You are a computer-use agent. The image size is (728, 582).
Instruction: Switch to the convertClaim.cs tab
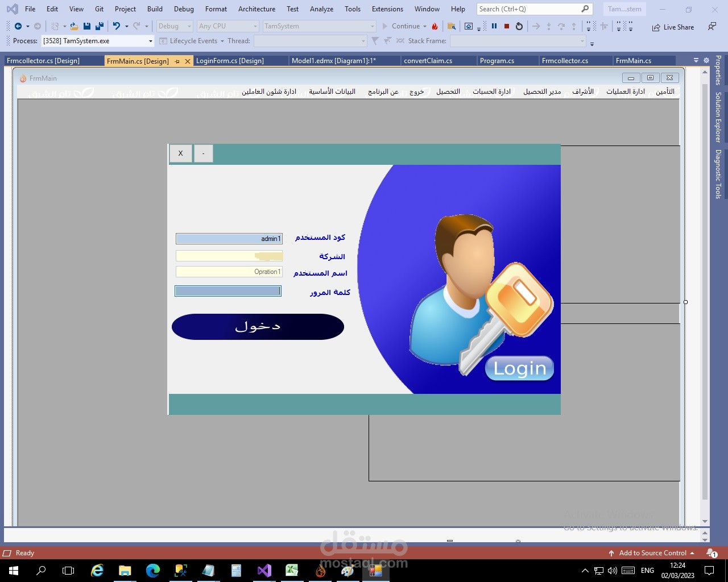pyautogui.click(x=428, y=61)
